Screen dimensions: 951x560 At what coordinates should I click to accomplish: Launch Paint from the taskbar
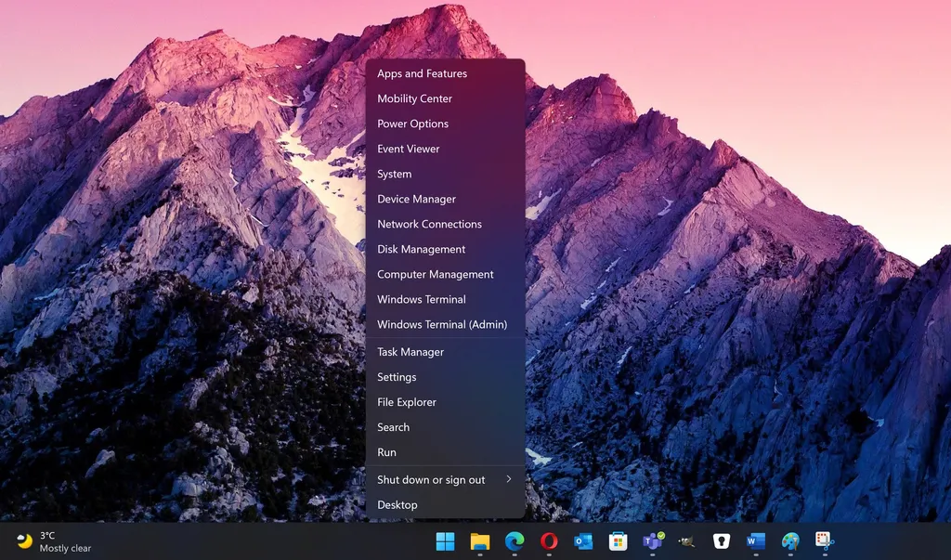click(x=790, y=541)
